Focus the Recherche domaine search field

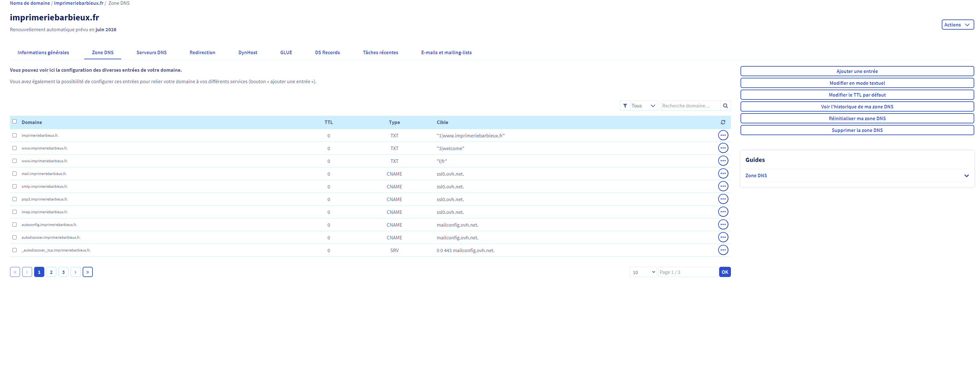(x=690, y=106)
